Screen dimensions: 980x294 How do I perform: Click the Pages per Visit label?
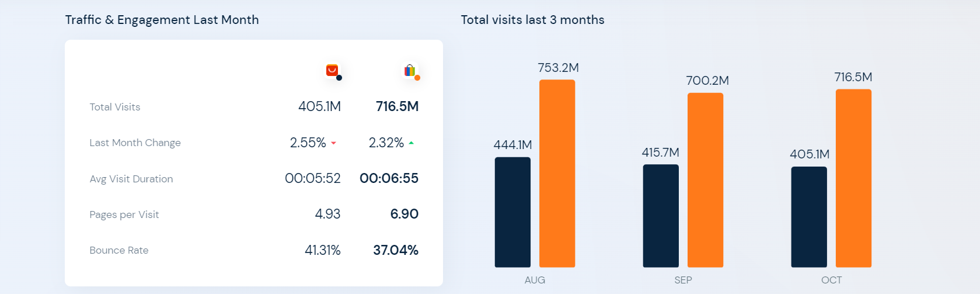(x=124, y=215)
